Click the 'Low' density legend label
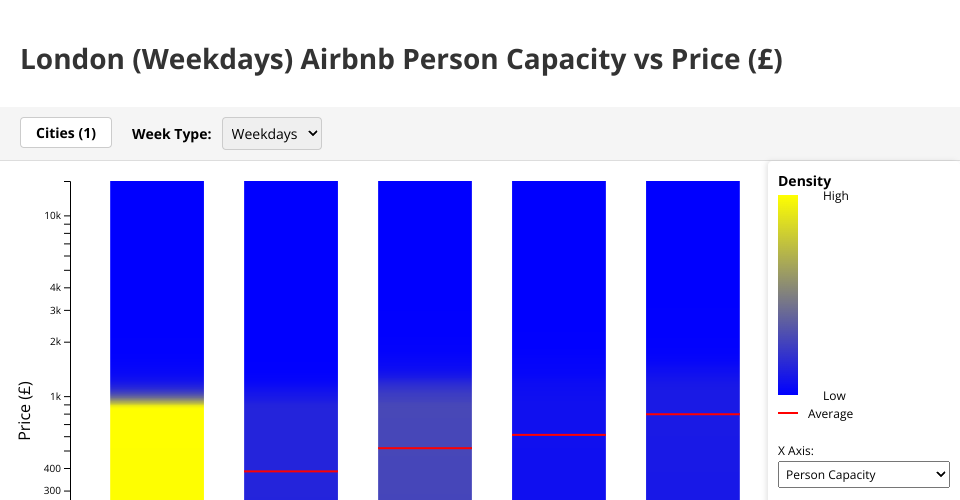 pos(834,396)
